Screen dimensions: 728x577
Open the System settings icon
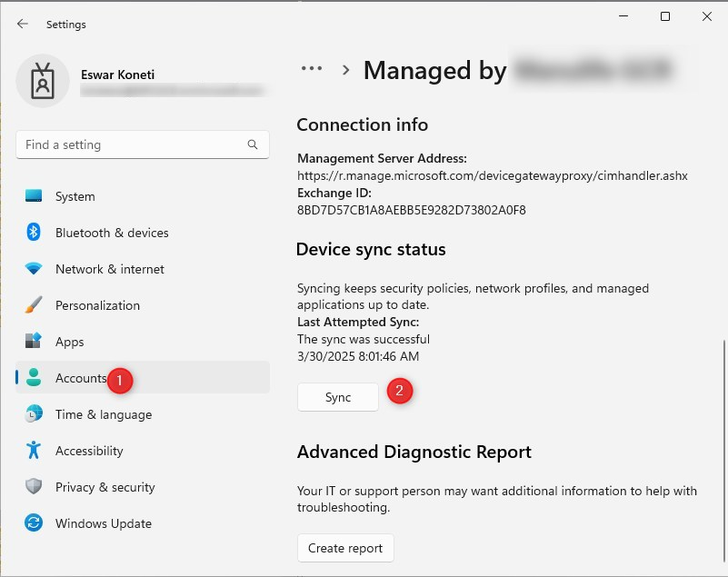click(34, 196)
